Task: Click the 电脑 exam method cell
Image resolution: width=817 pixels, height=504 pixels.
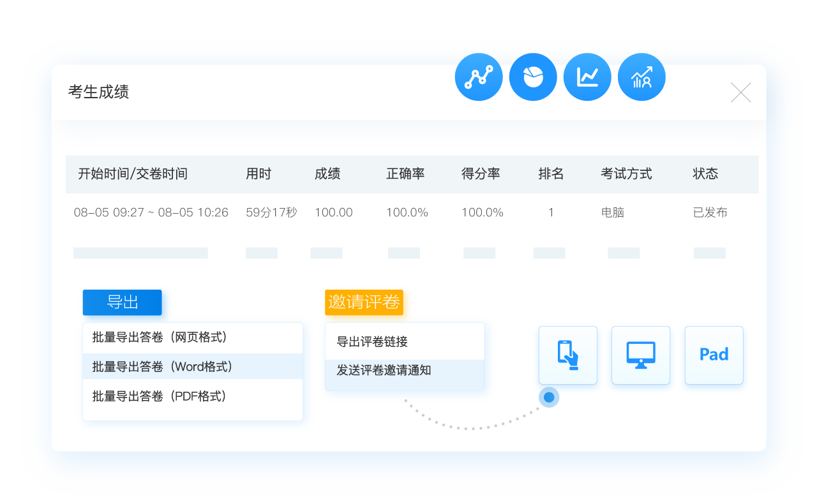Action: pyautogui.click(x=613, y=212)
